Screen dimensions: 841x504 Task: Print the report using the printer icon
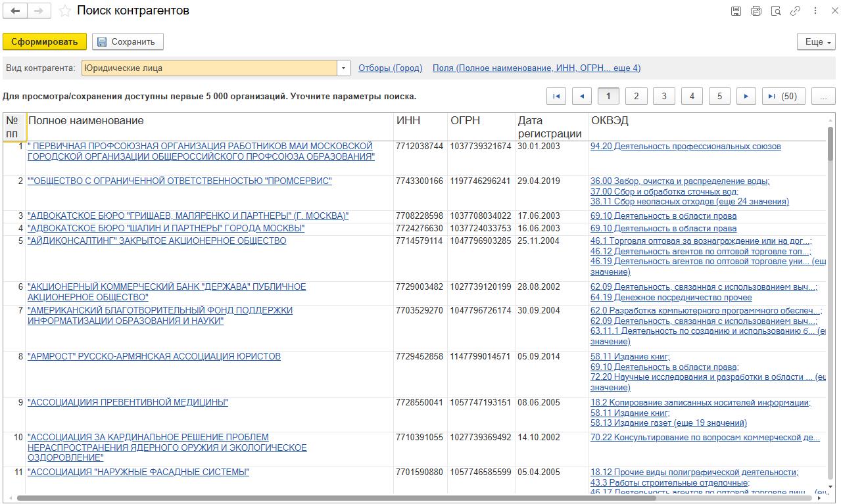(x=756, y=11)
